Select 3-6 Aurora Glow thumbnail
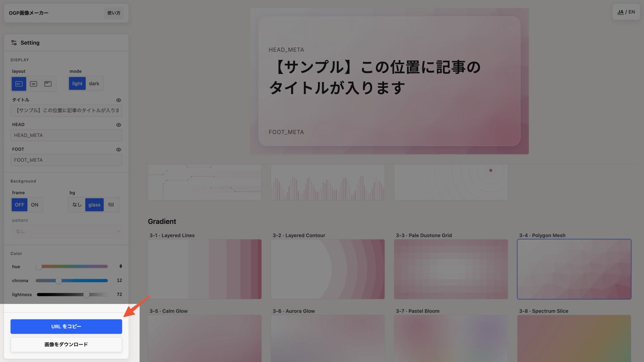Image resolution: width=644 pixels, height=362 pixels. pyautogui.click(x=328, y=338)
